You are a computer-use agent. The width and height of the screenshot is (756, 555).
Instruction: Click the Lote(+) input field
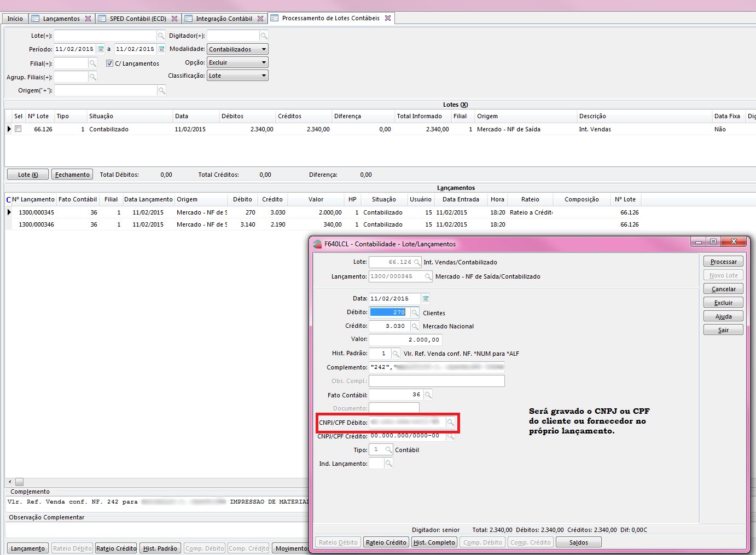tap(106, 36)
